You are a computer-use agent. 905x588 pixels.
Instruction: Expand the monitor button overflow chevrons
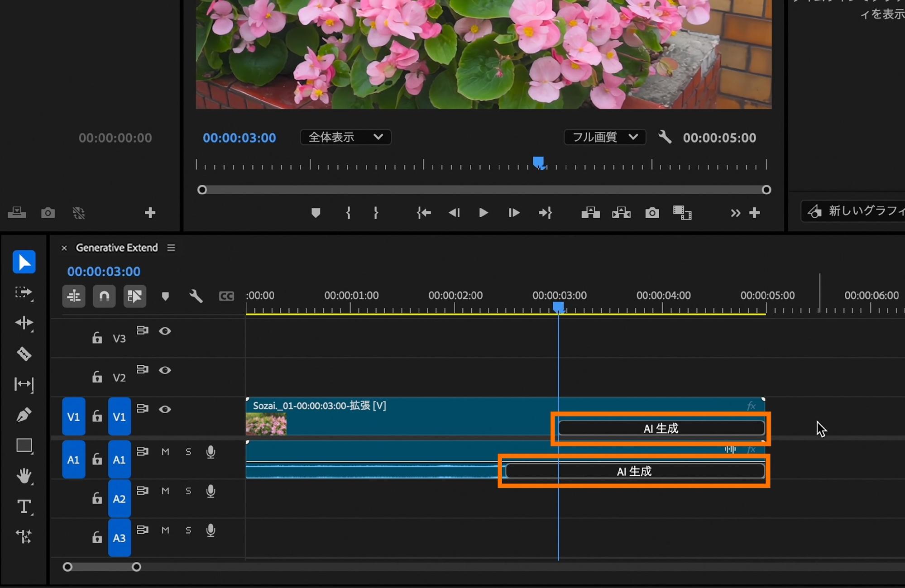[x=735, y=213]
